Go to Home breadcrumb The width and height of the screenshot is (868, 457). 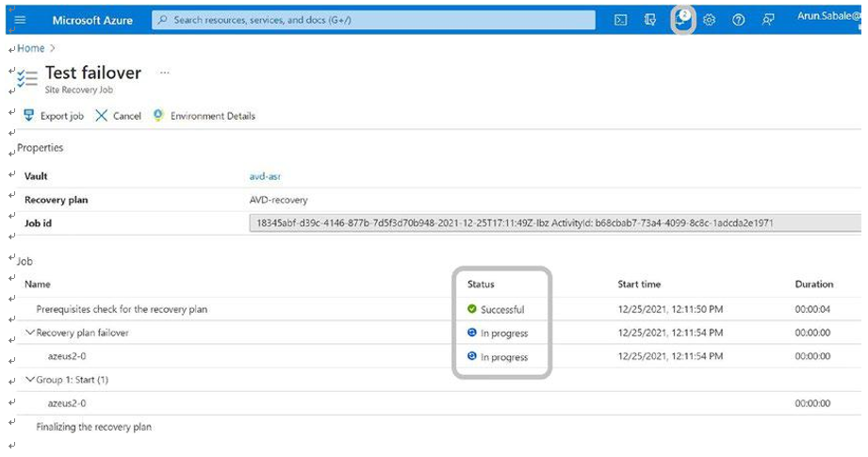tap(30, 48)
